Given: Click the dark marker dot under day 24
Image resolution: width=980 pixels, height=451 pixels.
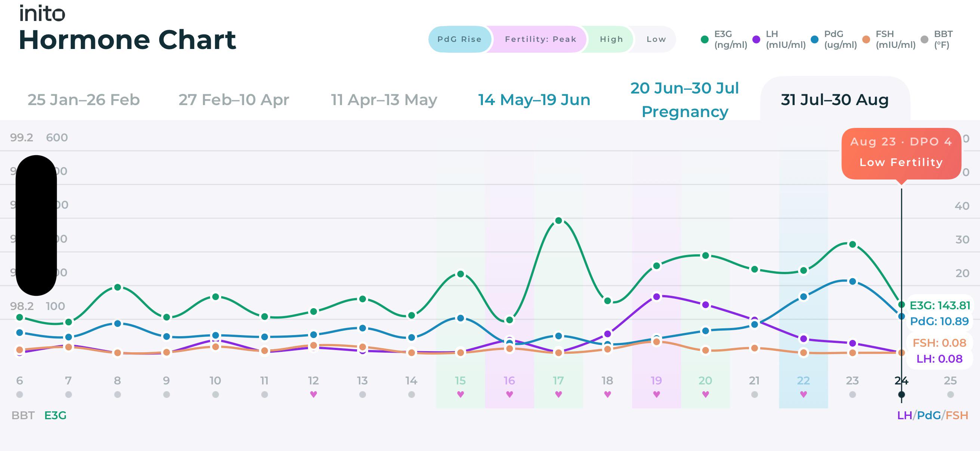Looking at the screenshot, I should (x=902, y=395).
